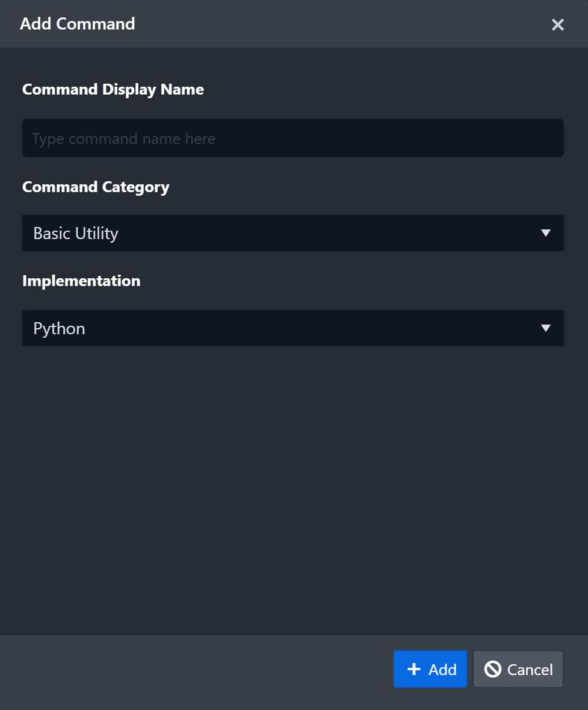Select the Basic Utility combo box text
Image resolution: width=588 pixels, height=710 pixels.
pos(76,234)
